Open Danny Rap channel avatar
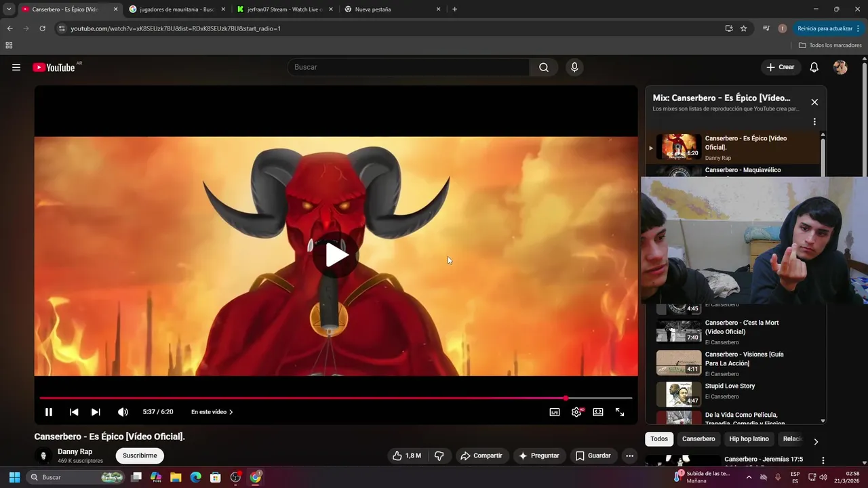Viewport: 868px width, 488px height. 43,455
